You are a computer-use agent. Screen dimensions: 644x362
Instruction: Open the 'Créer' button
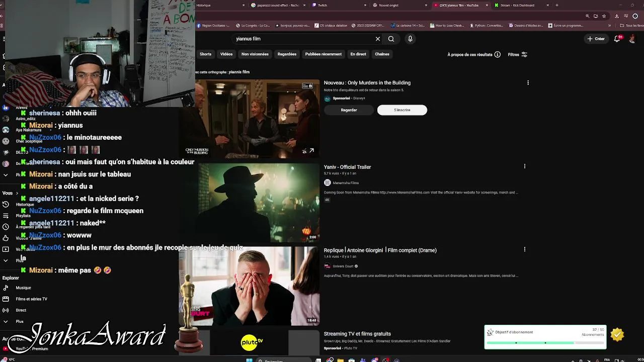pyautogui.click(x=596, y=39)
